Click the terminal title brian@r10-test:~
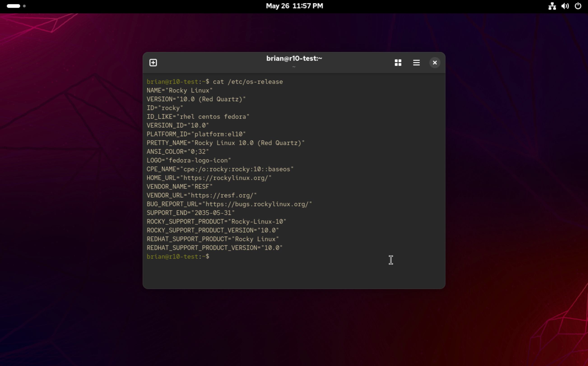The width and height of the screenshot is (588, 366). click(x=294, y=59)
